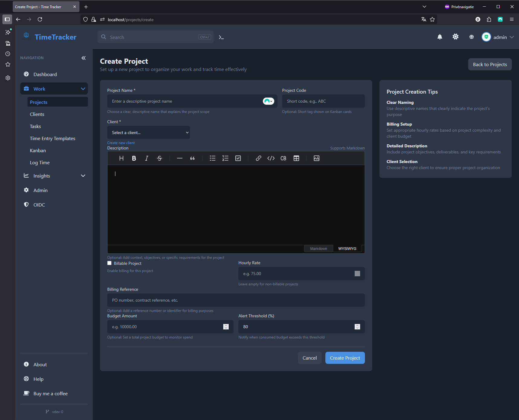Open Time Entry Templates page

point(53,138)
